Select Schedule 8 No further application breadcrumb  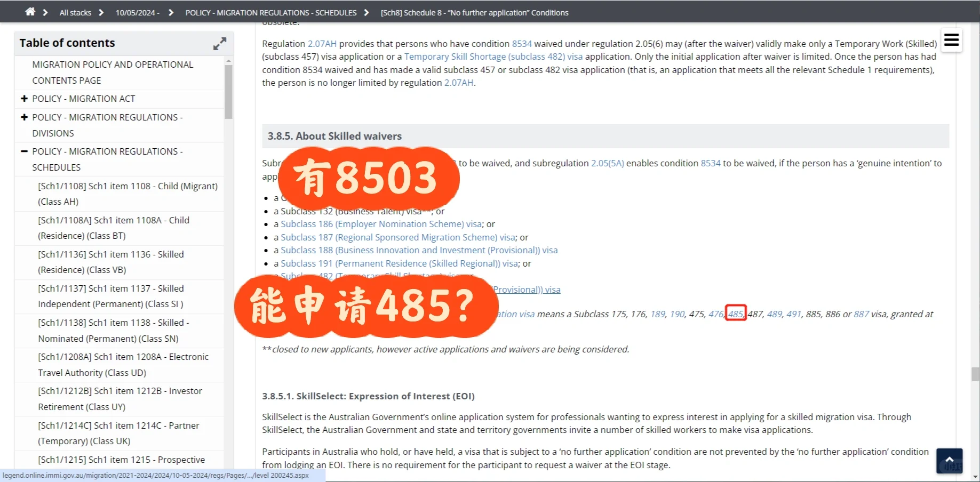pyautogui.click(x=474, y=12)
